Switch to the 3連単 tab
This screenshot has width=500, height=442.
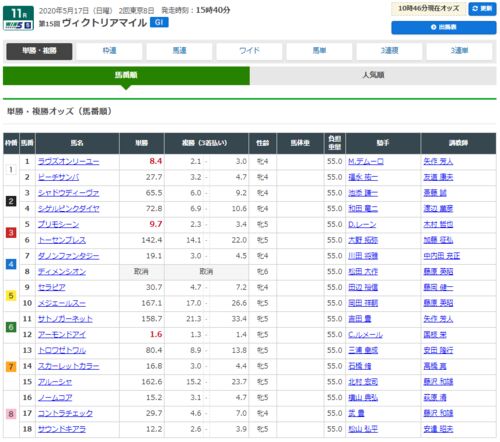coord(459,51)
